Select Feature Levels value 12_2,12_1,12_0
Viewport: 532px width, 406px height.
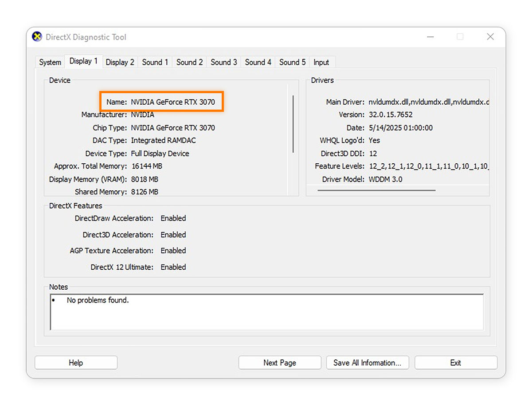point(429,166)
